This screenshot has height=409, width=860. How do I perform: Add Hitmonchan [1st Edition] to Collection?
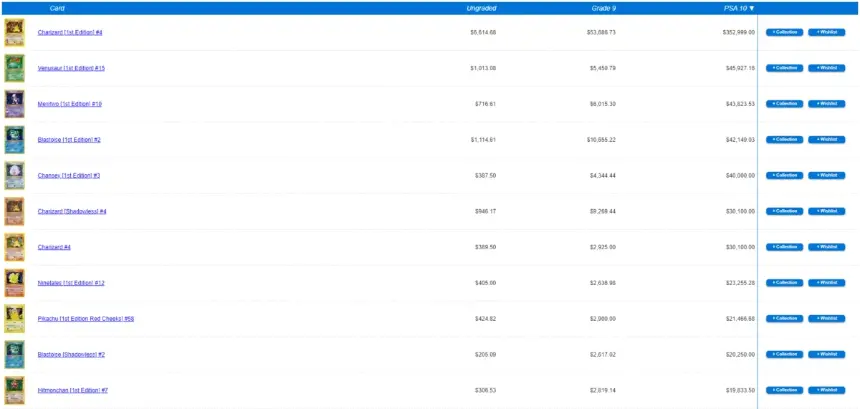pos(784,390)
